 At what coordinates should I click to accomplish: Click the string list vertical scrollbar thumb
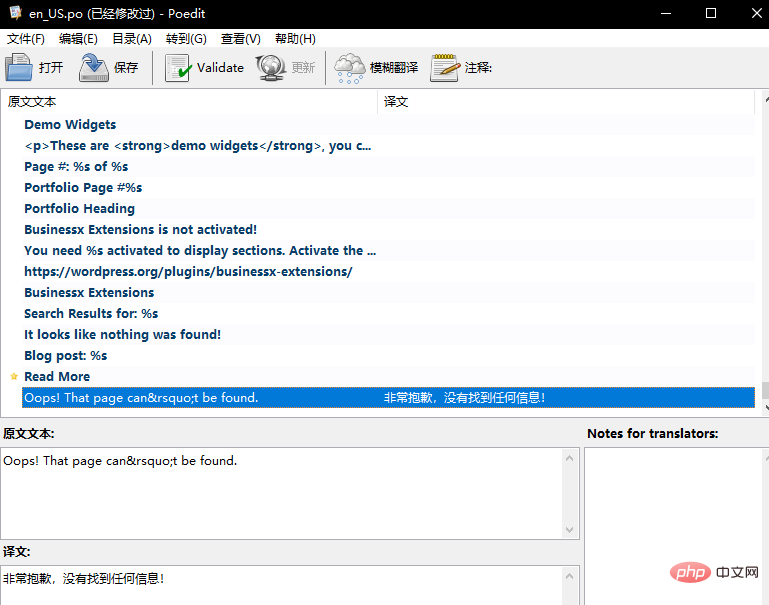(766, 391)
